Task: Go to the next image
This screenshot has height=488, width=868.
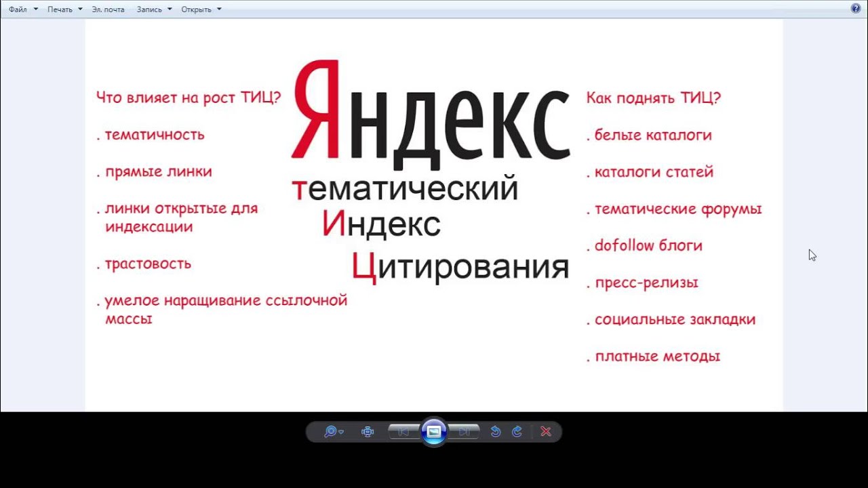Action: [465, 432]
